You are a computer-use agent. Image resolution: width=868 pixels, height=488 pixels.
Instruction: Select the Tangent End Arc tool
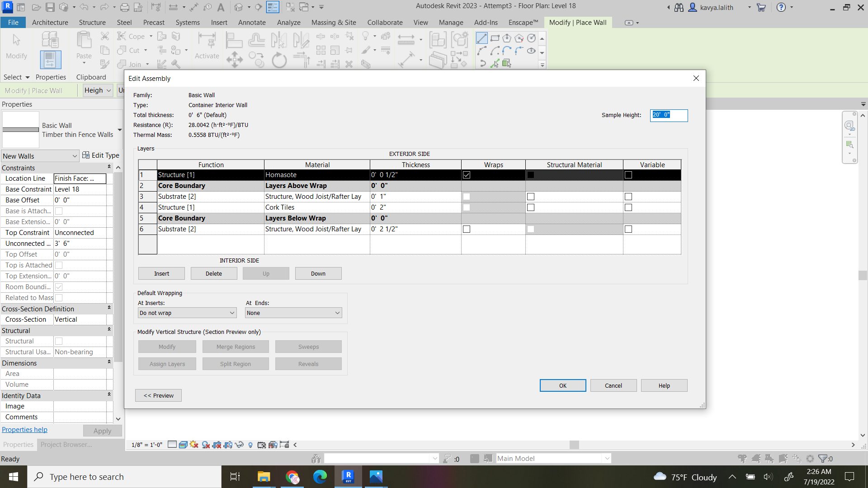tap(507, 51)
